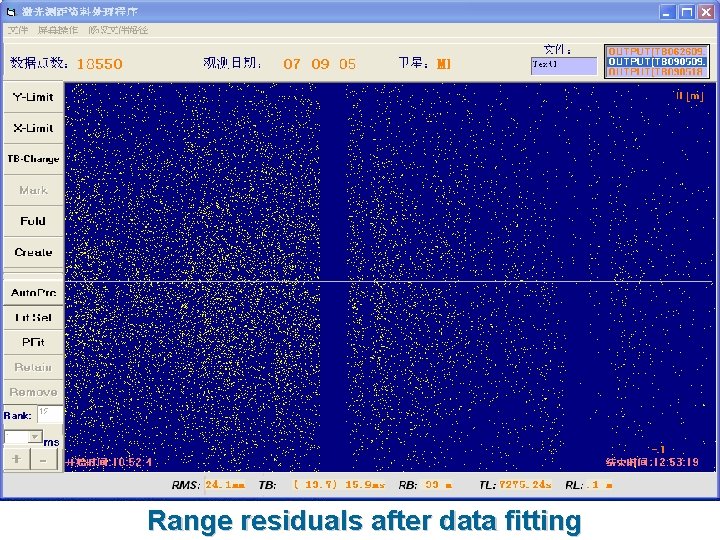Viewport: 720px width, 540px height.
Task: Minimize the application window
Action: [667, 12]
